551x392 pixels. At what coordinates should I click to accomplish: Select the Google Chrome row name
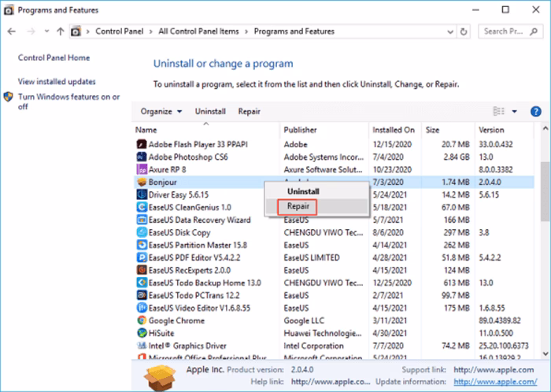(176, 320)
